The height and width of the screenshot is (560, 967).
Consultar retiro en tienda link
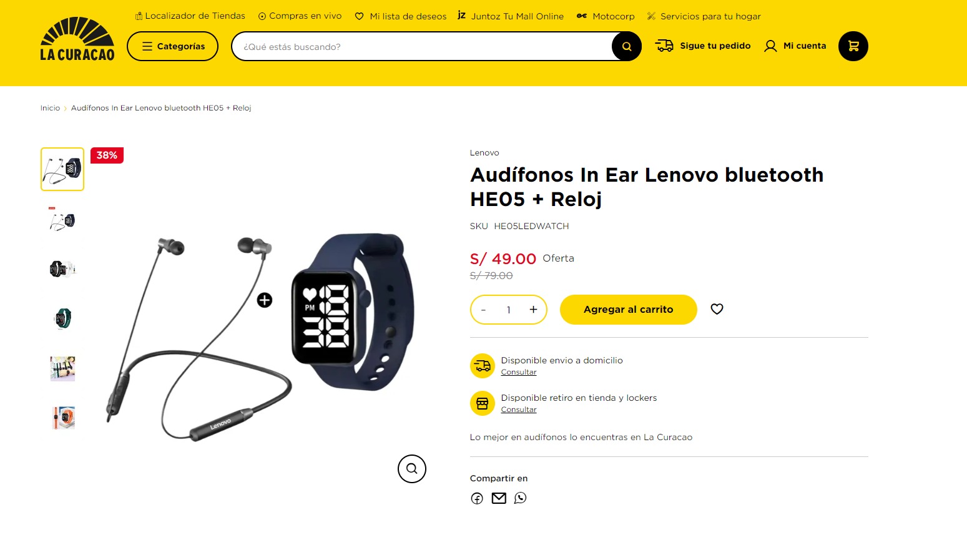click(x=519, y=410)
